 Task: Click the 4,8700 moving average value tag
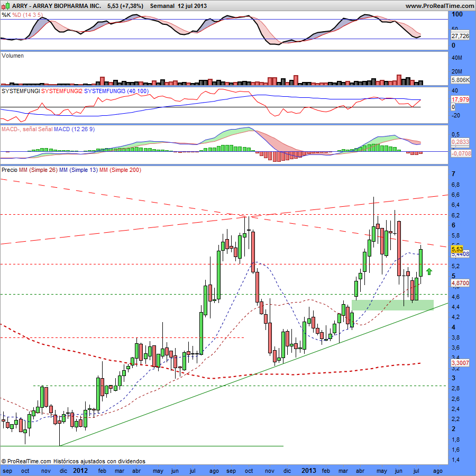460,283
